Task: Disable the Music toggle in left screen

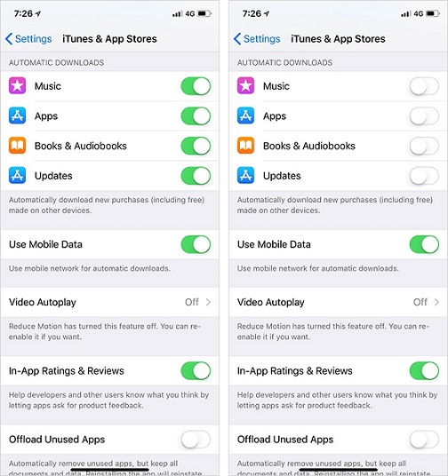Action: 196,86
